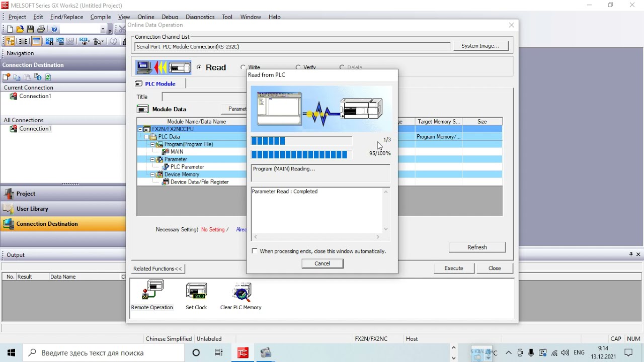Click the new connection icon in Connection Destination
Viewport: 644px width, 362px height.
pos(7,77)
